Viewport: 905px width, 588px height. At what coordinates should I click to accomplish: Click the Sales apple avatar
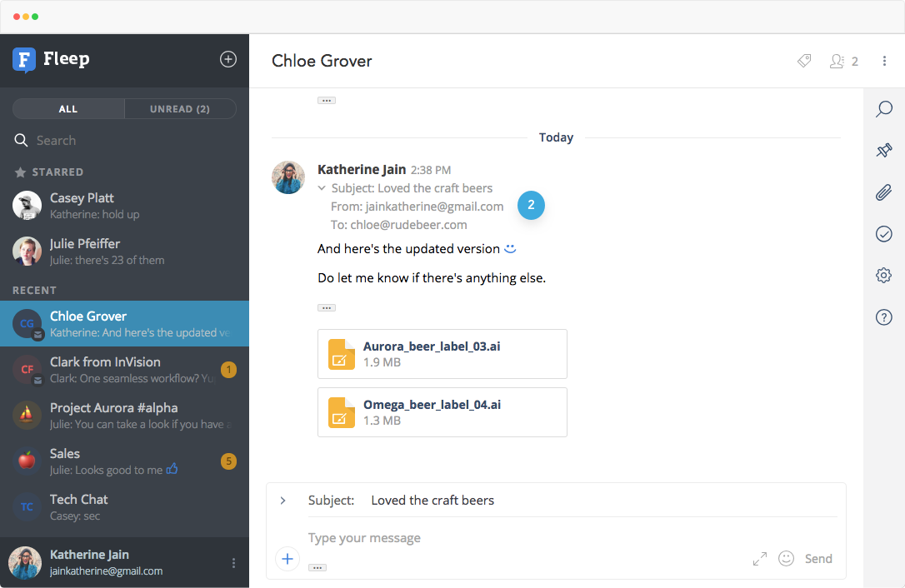27,461
